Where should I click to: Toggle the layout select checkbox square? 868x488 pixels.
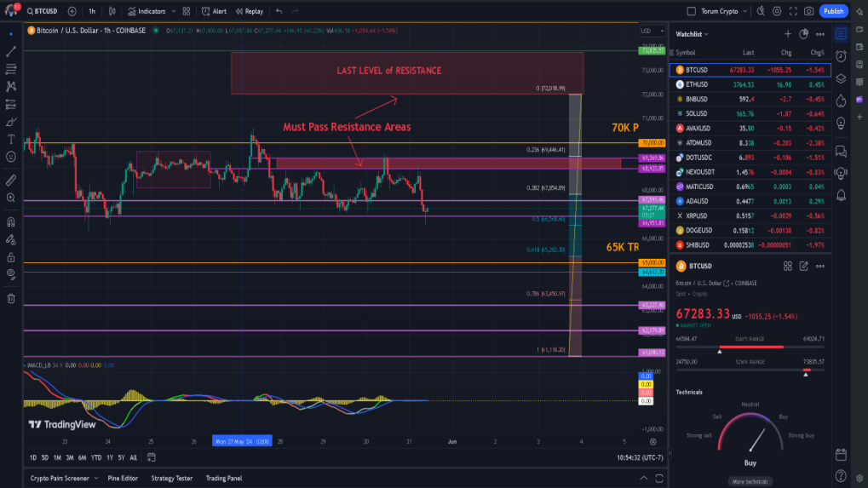pos(692,11)
